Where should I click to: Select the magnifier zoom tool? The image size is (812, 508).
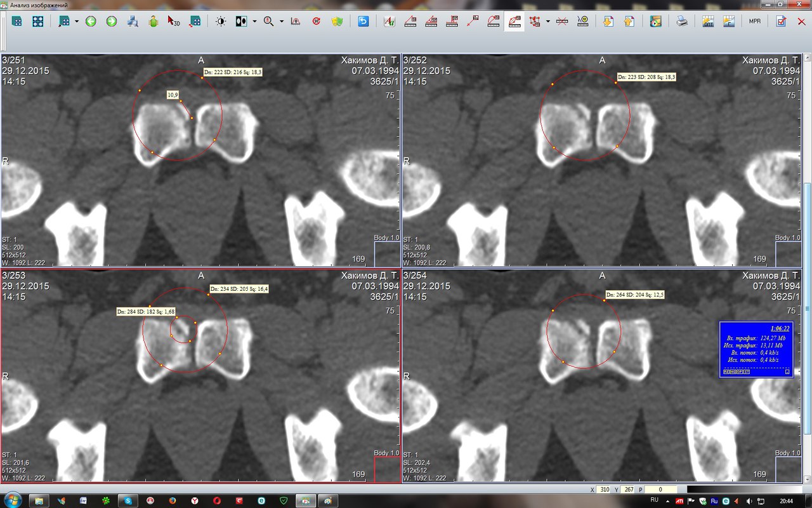[x=268, y=21]
